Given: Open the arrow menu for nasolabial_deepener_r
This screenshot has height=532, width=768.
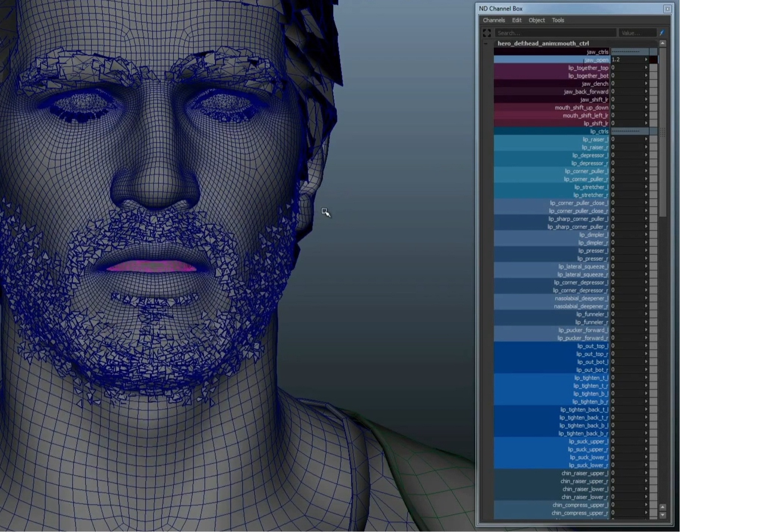Looking at the screenshot, I should (646, 306).
